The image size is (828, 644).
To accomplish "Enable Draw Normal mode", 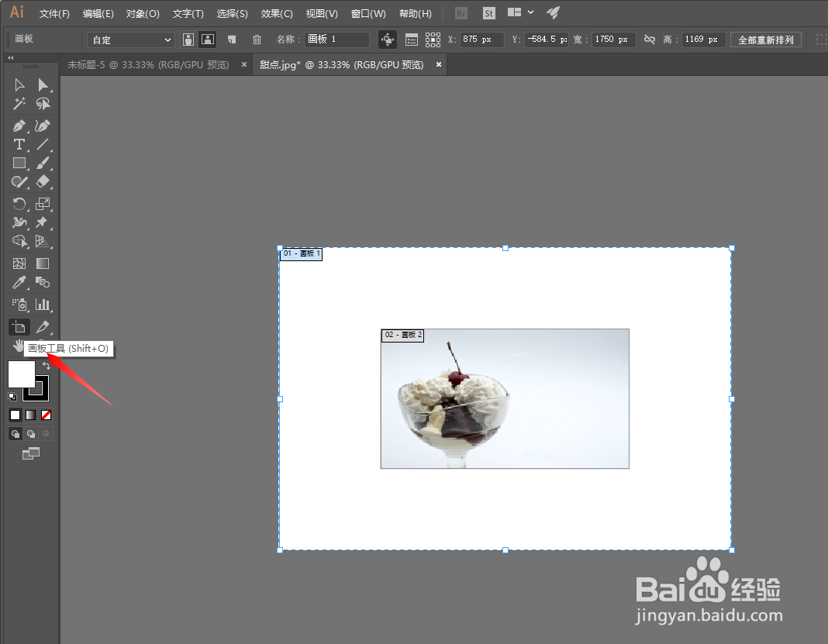I will [16, 434].
